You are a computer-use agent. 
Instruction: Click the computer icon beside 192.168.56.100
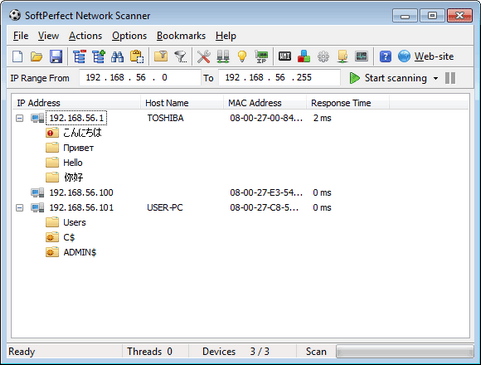coord(37,192)
